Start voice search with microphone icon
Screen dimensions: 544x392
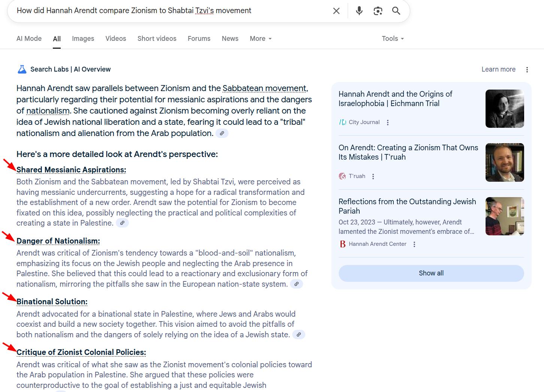click(359, 11)
